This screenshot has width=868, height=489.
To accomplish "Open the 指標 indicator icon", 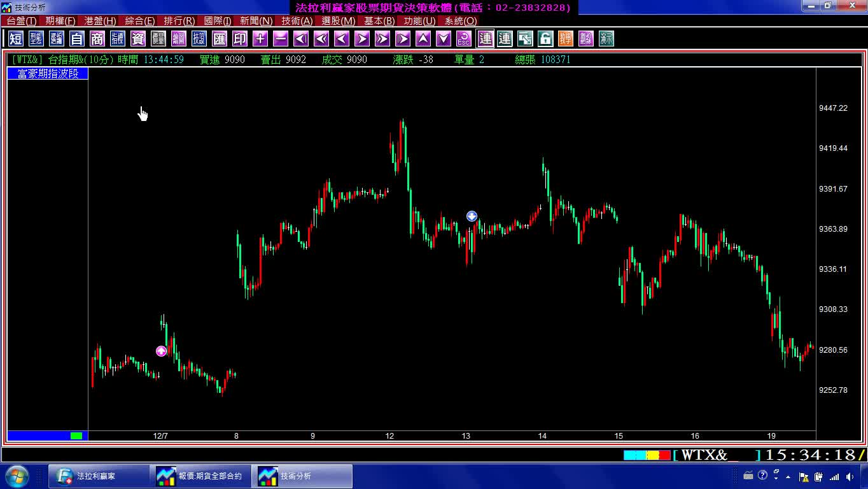I will pyautogui.click(x=118, y=39).
